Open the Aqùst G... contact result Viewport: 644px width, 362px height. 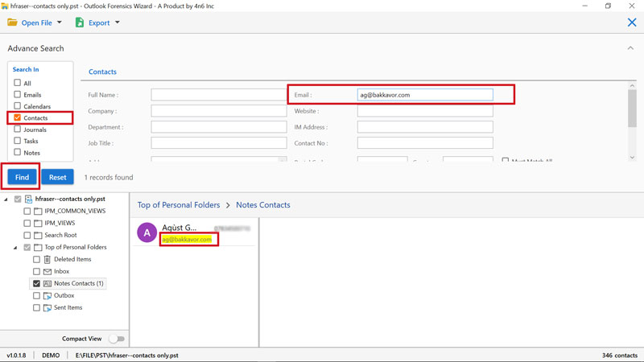coord(194,232)
